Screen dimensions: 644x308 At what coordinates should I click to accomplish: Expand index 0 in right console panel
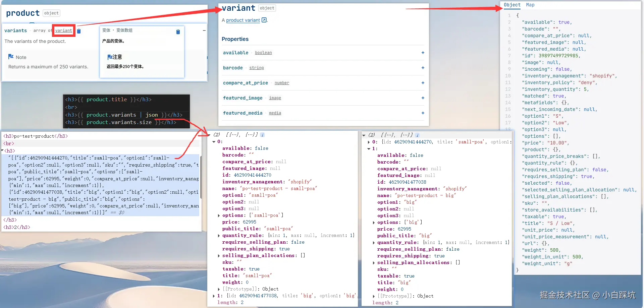tap(369, 142)
